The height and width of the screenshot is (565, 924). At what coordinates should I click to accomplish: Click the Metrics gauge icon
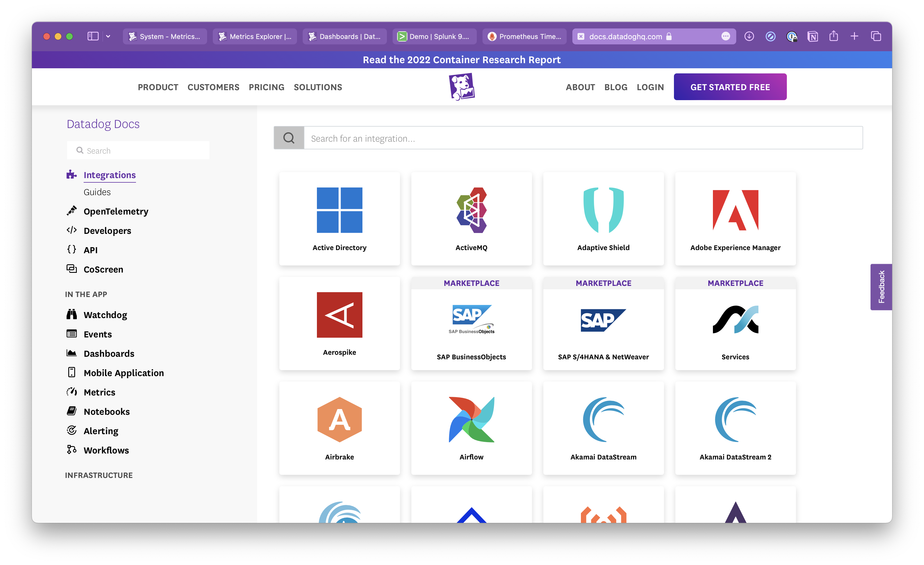pyautogui.click(x=72, y=392)
